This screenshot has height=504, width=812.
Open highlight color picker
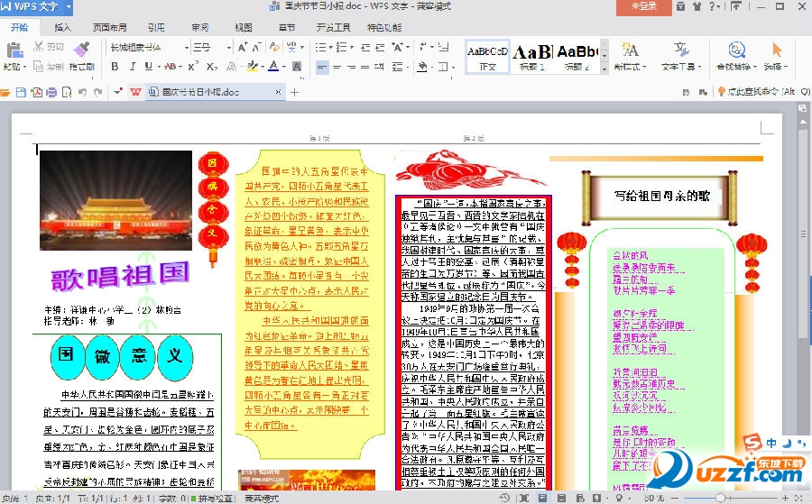point(253,66)
